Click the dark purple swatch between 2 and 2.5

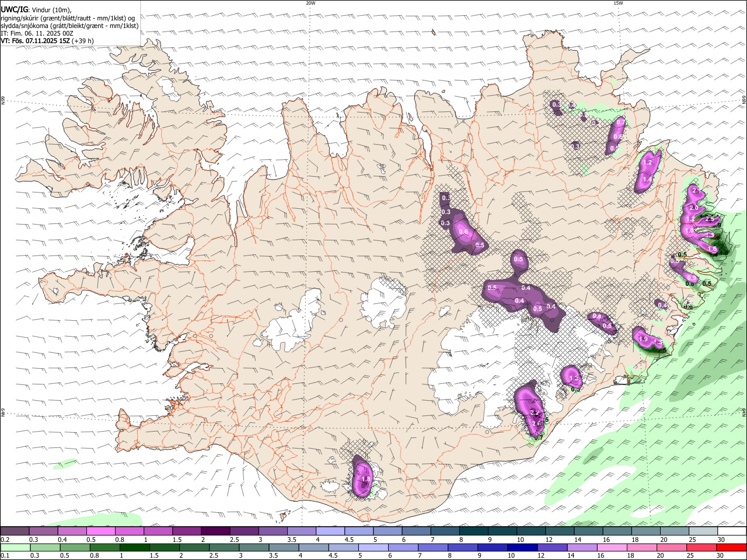tap(215, 531)
